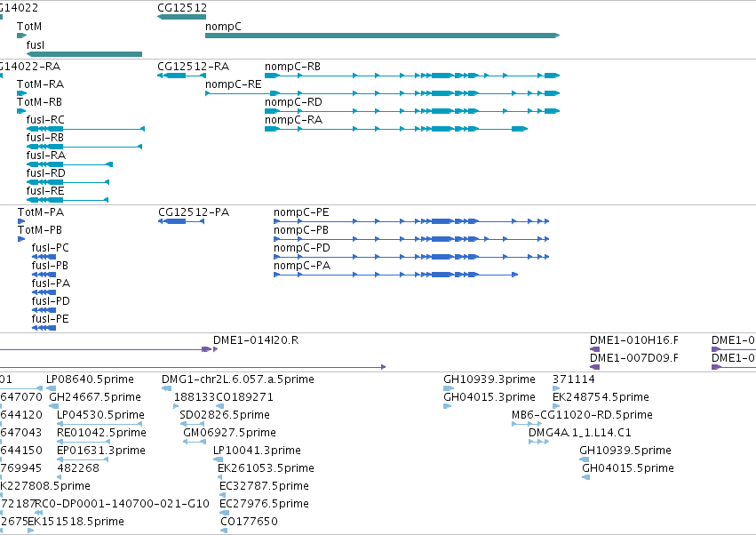This screenshot has width=756, height=535.
Task: Click EST GH04015.3prime
Action: point(448,406)
